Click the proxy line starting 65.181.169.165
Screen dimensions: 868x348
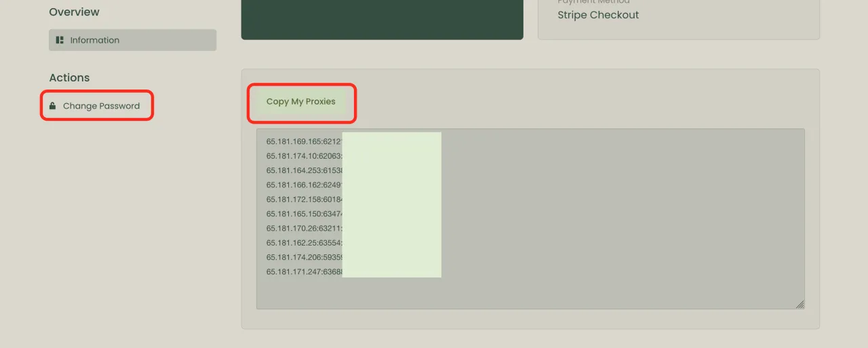click(303, 142)
